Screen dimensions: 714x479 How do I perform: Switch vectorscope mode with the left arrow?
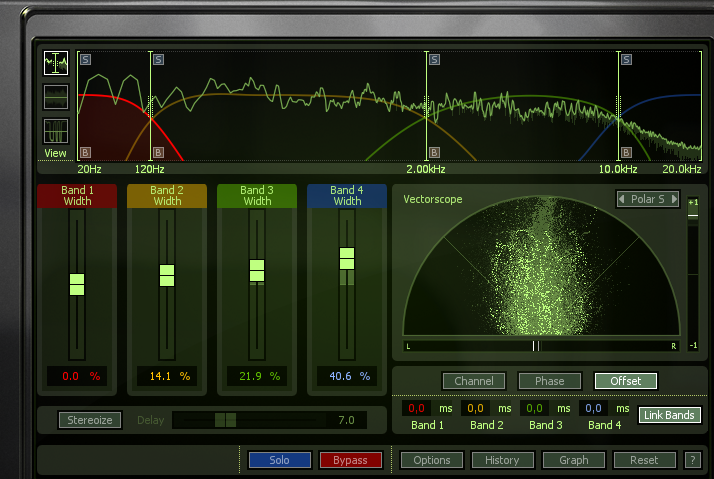[x=623, y=199]
